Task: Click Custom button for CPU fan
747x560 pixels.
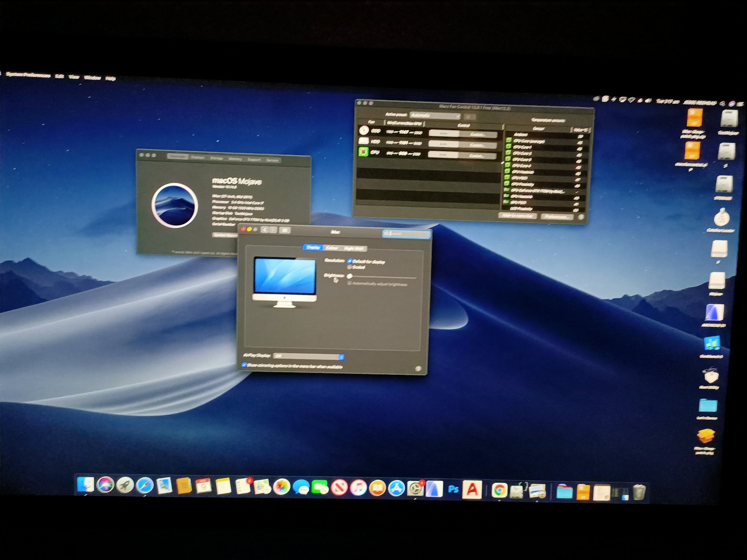Action: click(x=477, y=156)
